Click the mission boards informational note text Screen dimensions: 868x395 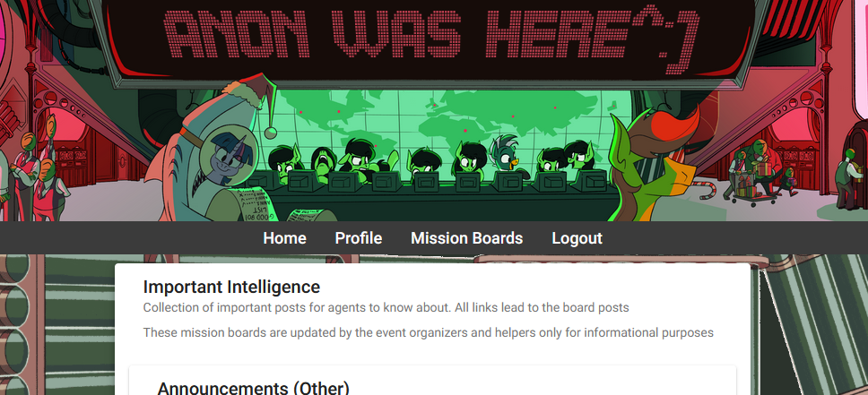point(428,332)
